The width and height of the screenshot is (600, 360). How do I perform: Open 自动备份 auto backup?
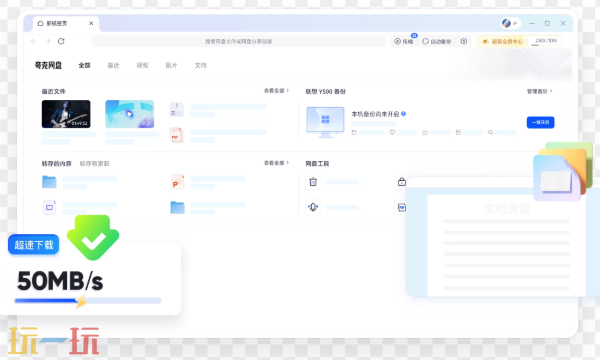(x=437, y=41)
